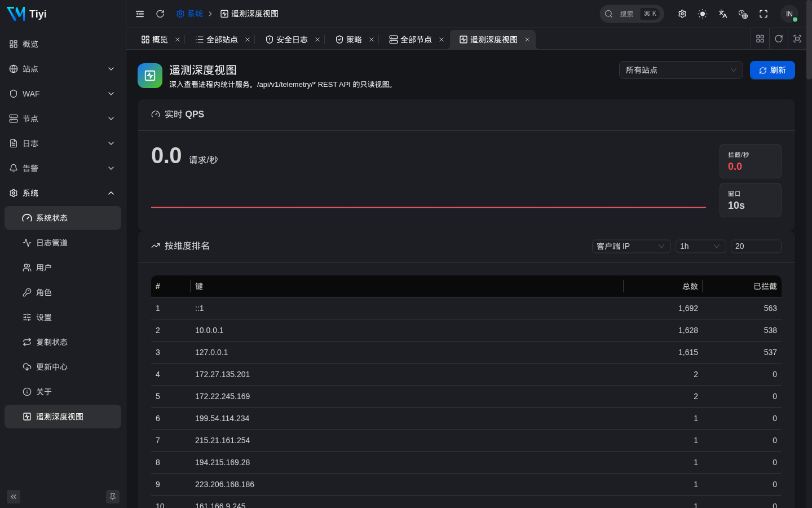The image size is (812, 508).
Task: Open the timezone globe-clock icon
Action: tap(743, 14)
